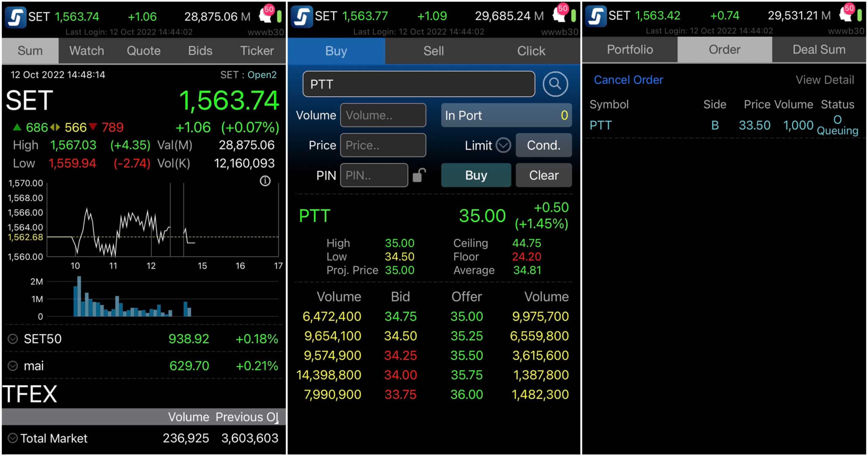Tap the 35.00 best offer price
The width and height of the screenshot is (868, 456).
(x=467, y=316)
